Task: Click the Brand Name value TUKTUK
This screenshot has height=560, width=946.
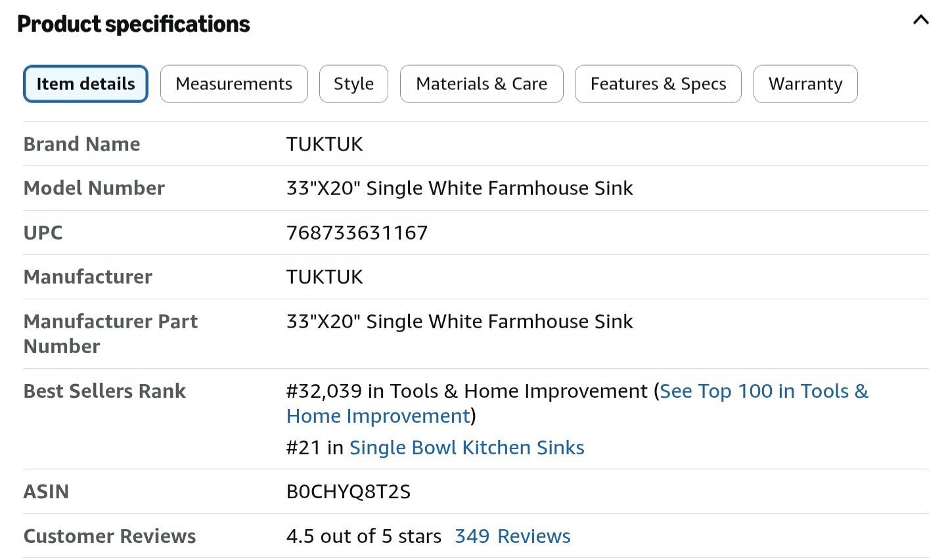Action: point(325,144)
